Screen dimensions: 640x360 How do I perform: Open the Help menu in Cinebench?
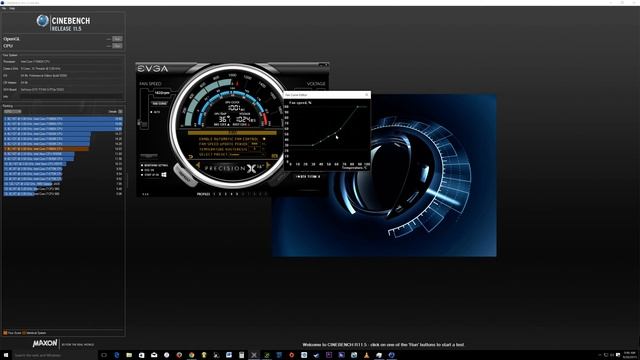[x=12, y=8]
